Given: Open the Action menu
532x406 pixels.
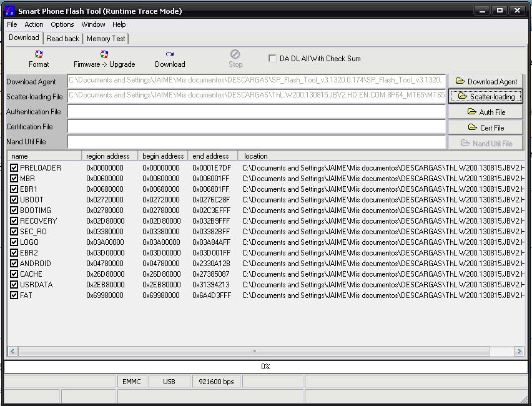Looking at the screenshot, I should click(34, 24).
